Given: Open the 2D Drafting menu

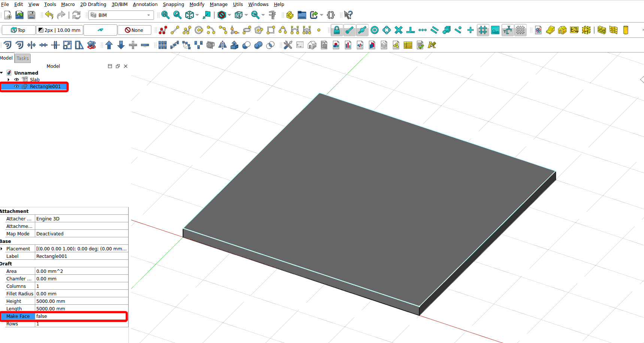Looking at the screenshot, I should click(93, 4).
